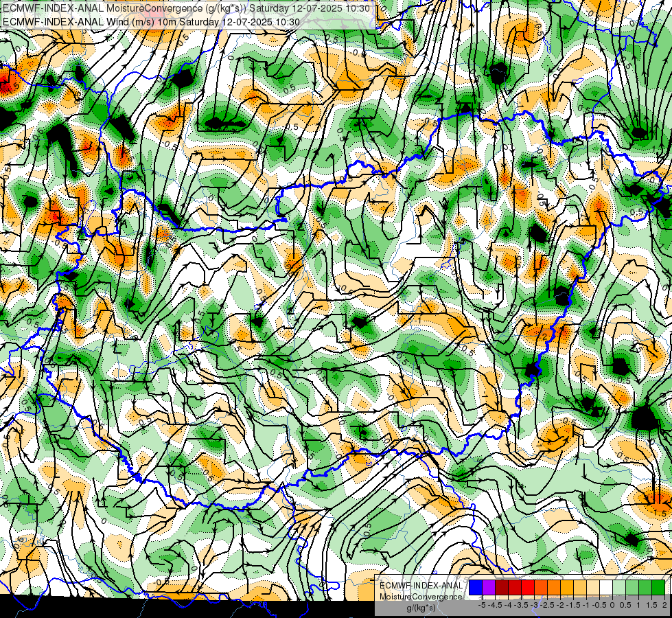Click the green swatch between 1 and 1.5
The height and width of the screenshot is (618, 672).
(645, 587)
